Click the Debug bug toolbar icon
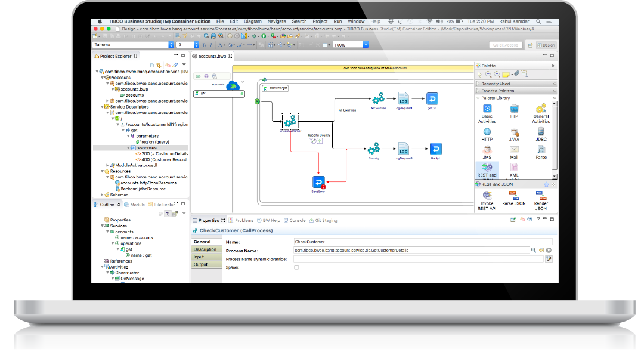 (x=254, y=36)
